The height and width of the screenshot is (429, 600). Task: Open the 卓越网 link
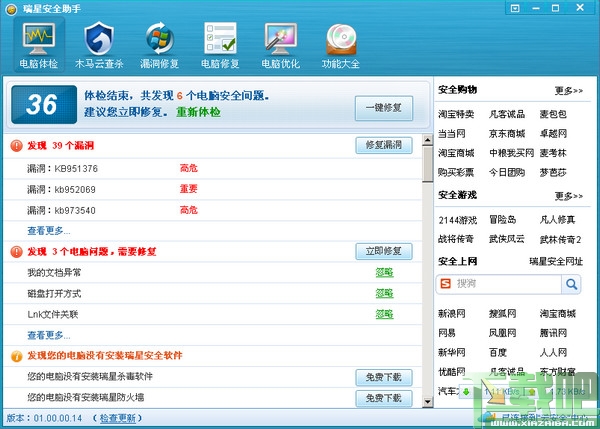553,134
